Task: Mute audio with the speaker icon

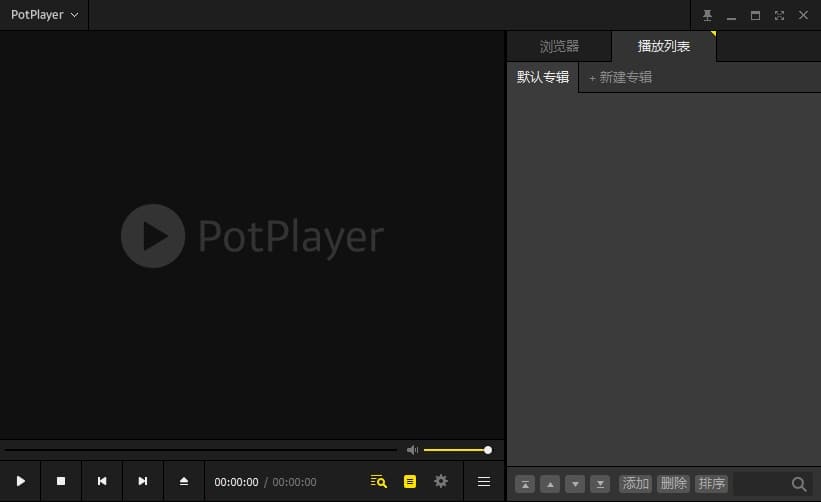Action: point(412,450)
